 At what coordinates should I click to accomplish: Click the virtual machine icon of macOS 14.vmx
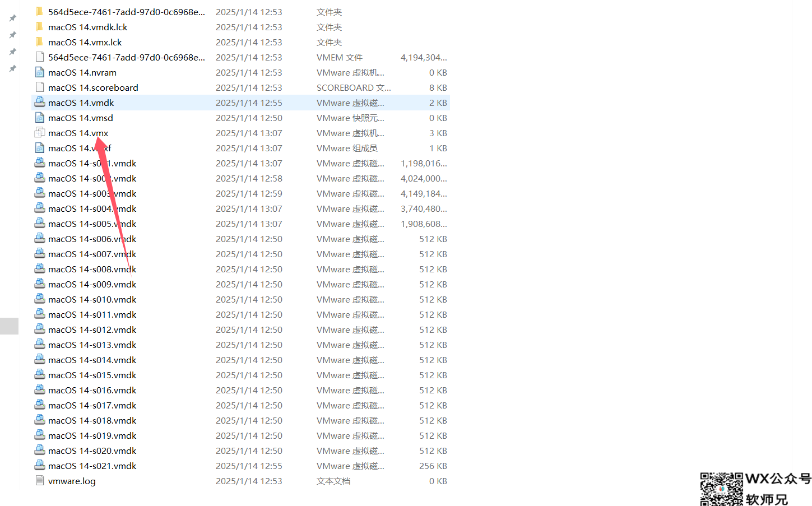(39, 133)
